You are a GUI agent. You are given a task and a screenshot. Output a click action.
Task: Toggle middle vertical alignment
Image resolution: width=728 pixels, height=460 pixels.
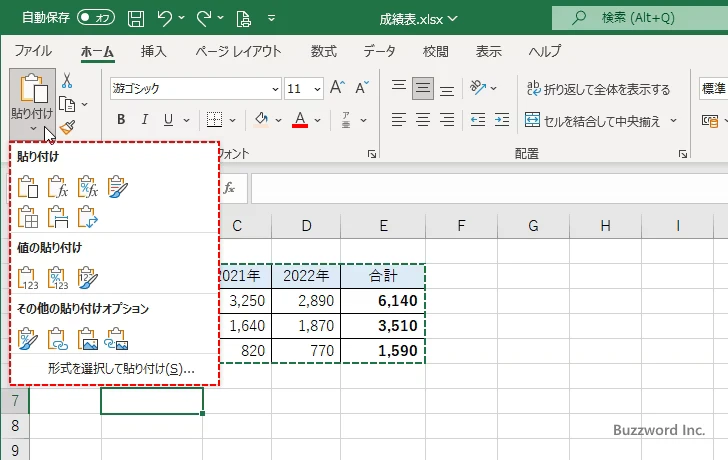[x=422, y=88]
